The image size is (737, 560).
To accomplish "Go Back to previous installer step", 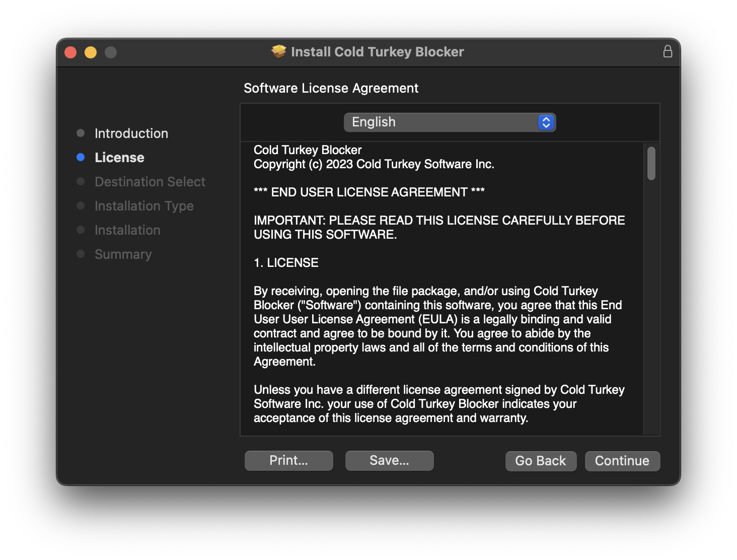I will [x=541, y=461].
